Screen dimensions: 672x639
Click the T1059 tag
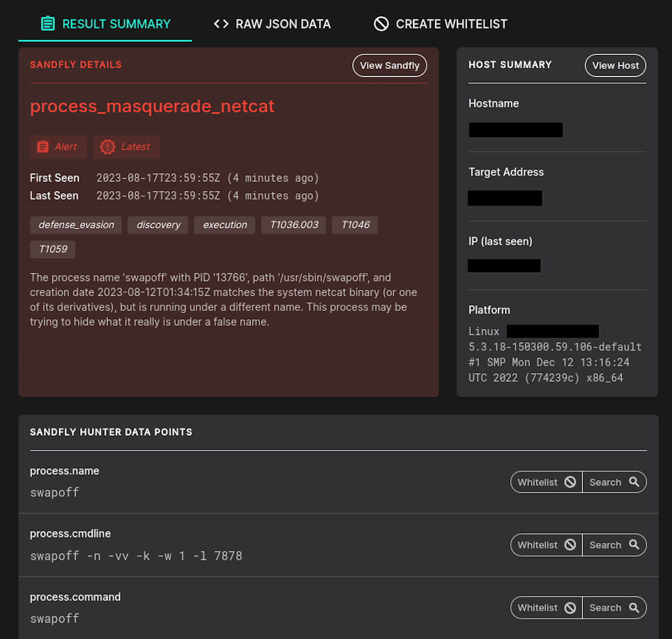(52, 249)
